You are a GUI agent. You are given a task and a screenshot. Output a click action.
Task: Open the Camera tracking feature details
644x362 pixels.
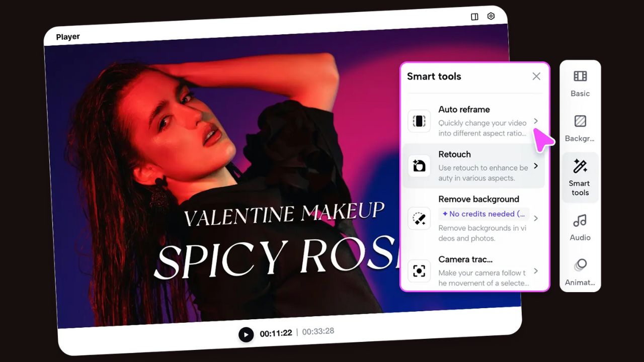[535, 271]
